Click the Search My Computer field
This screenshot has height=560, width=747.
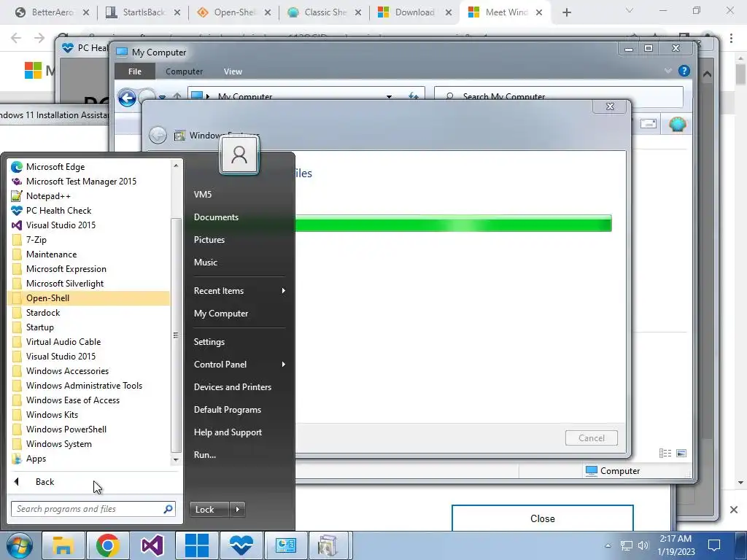tap(558, 97)
